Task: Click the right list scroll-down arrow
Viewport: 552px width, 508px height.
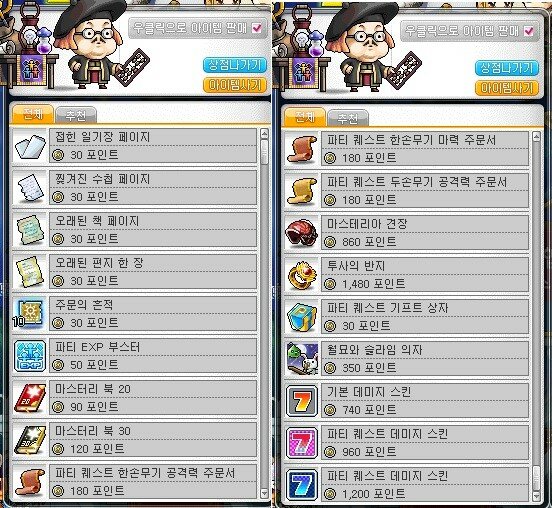Action: coord(536,496)
